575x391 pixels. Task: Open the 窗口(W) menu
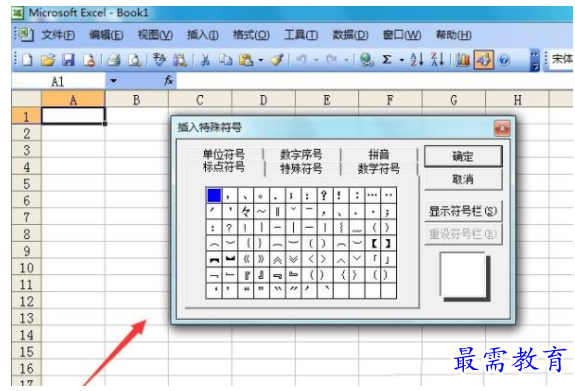click(402, 35)
